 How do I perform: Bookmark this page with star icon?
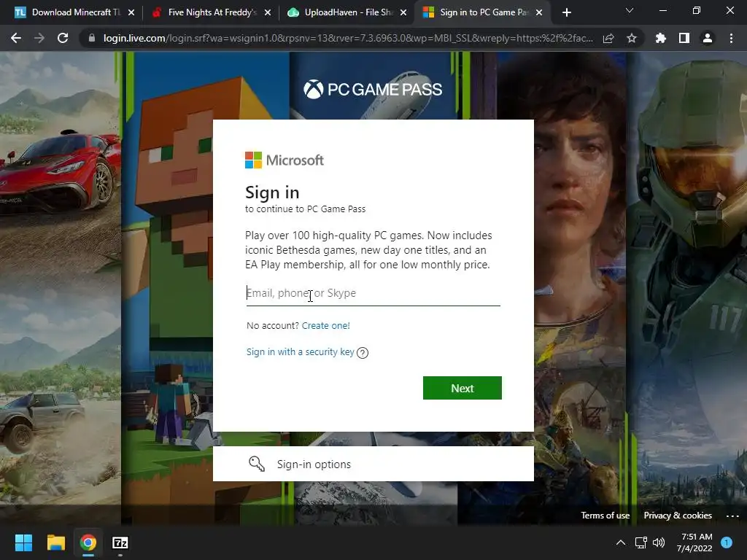632,38
